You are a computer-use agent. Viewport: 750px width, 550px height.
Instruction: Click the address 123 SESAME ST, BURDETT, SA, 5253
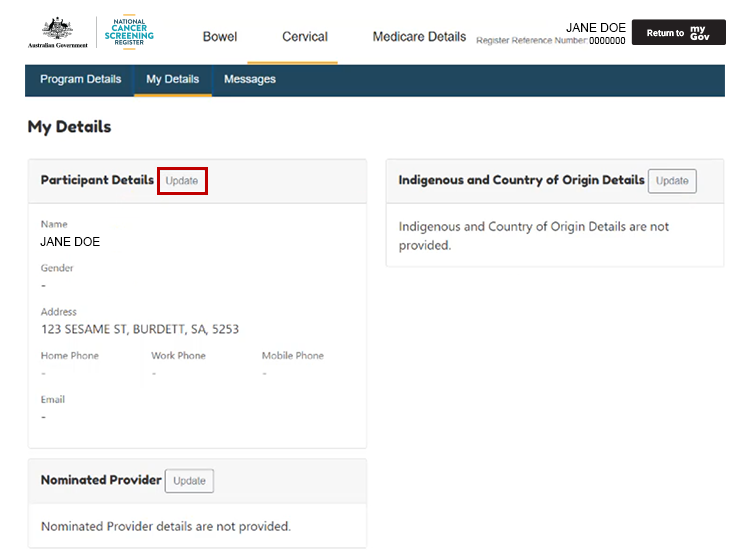140,329
